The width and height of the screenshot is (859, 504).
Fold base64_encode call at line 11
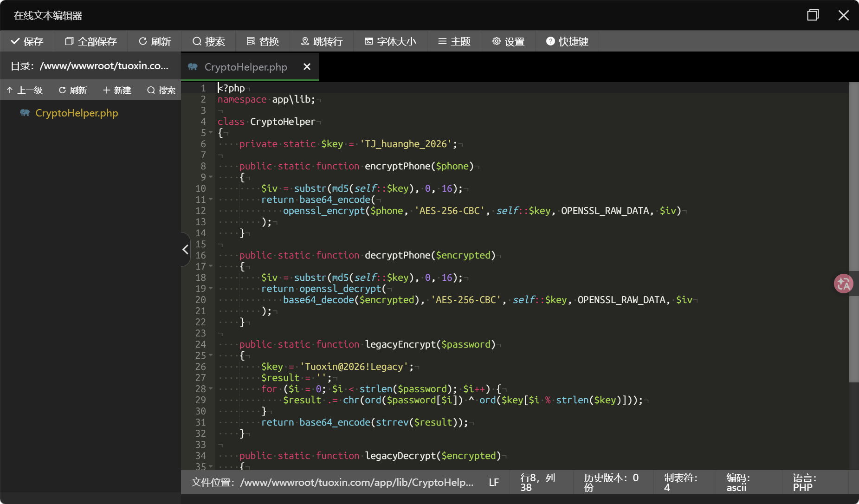coord(211,199)
